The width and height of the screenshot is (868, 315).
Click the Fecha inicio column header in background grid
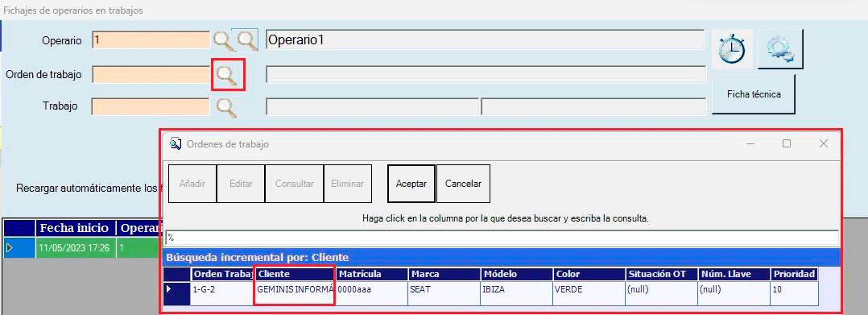[76, 228]
